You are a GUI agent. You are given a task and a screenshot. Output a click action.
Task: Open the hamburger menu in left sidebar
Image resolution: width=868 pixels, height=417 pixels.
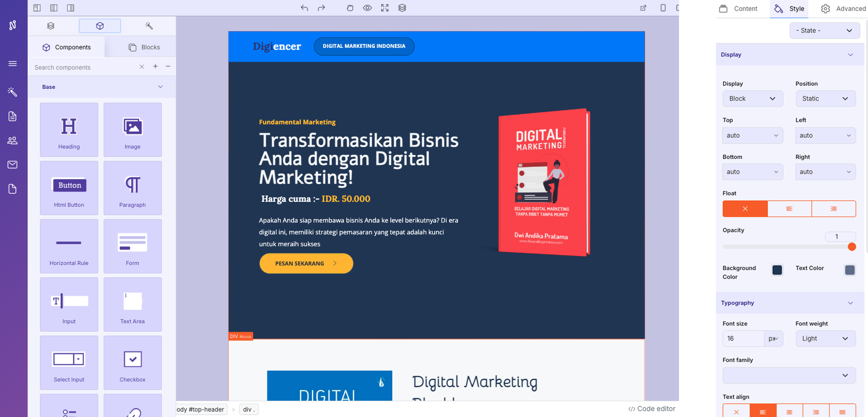(x=12, y=64)
